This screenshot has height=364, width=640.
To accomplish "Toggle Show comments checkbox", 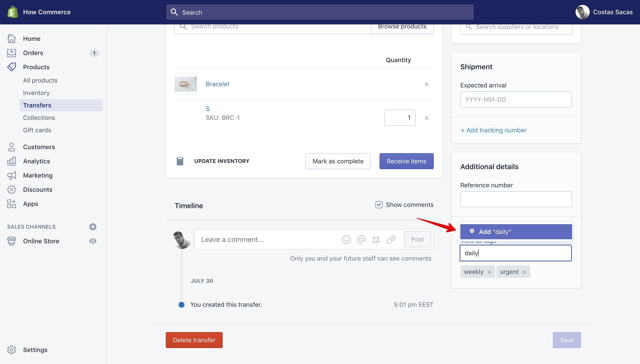I will [379, 205].
